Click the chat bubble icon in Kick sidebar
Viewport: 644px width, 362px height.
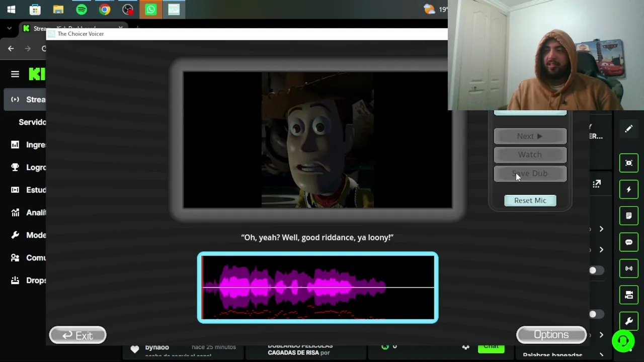point(629,242)
